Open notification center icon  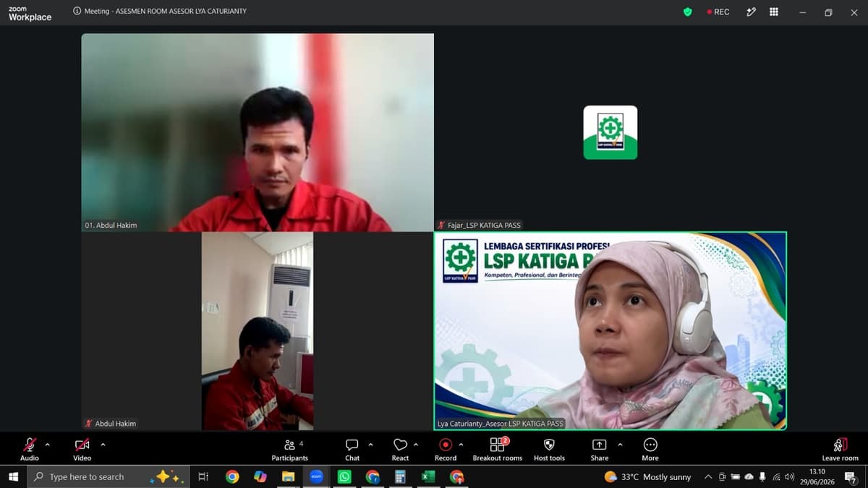pyautogui.click(x=851, y=476)
